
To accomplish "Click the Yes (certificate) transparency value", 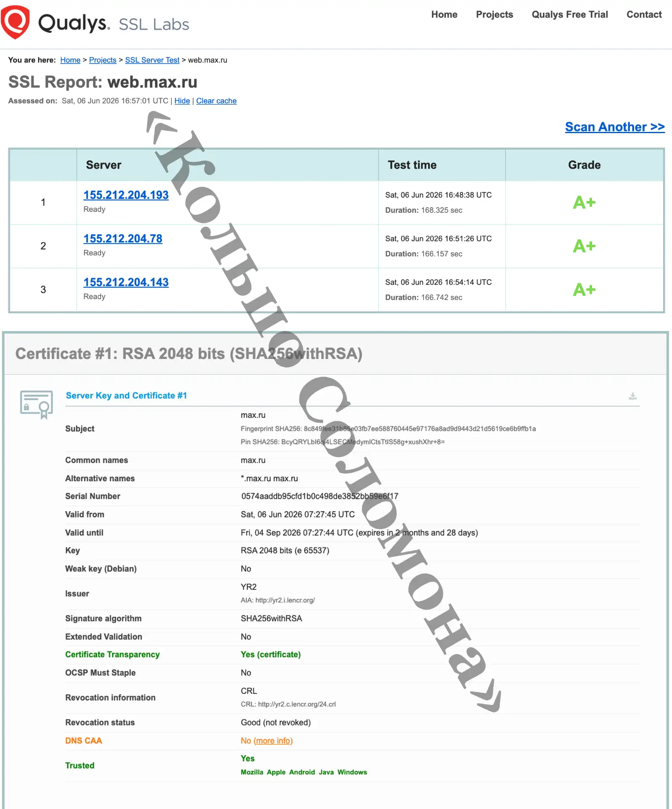I will [271, 654].
